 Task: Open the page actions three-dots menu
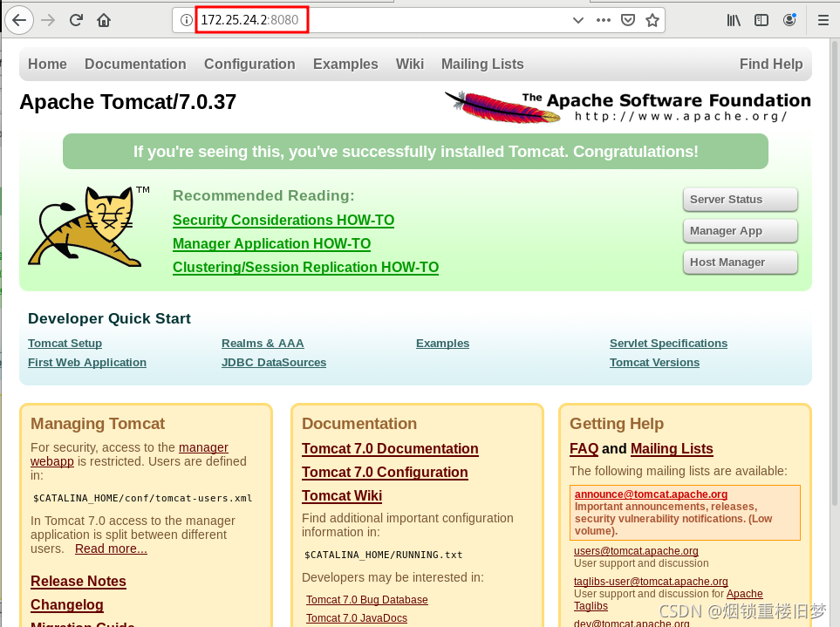[x=604, y=20]
